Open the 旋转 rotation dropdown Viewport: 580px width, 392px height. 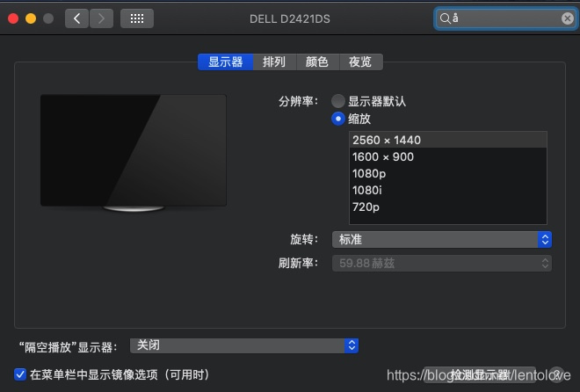tap(442, 240)
